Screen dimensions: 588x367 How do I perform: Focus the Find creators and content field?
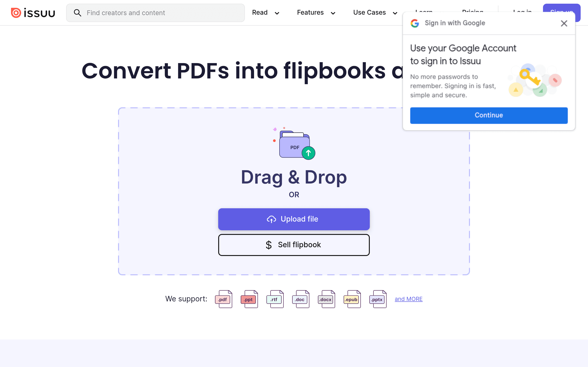(155, 13)
